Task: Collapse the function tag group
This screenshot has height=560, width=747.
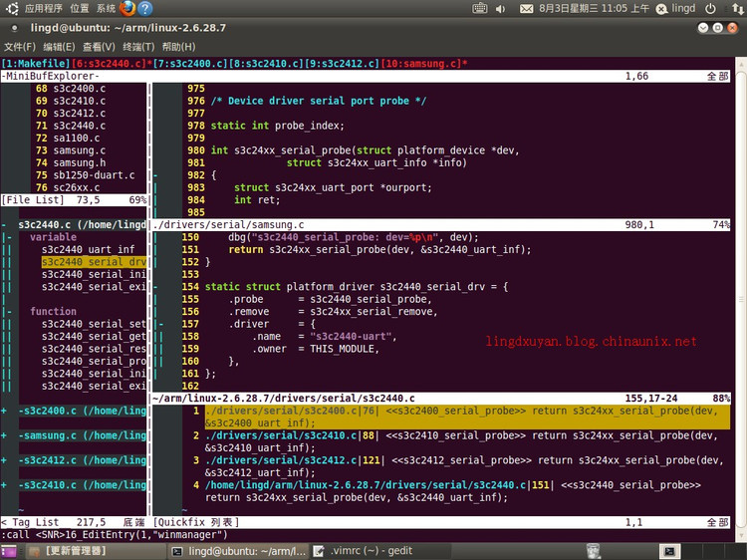Action: pyautogui.click(x=10, y=311)
